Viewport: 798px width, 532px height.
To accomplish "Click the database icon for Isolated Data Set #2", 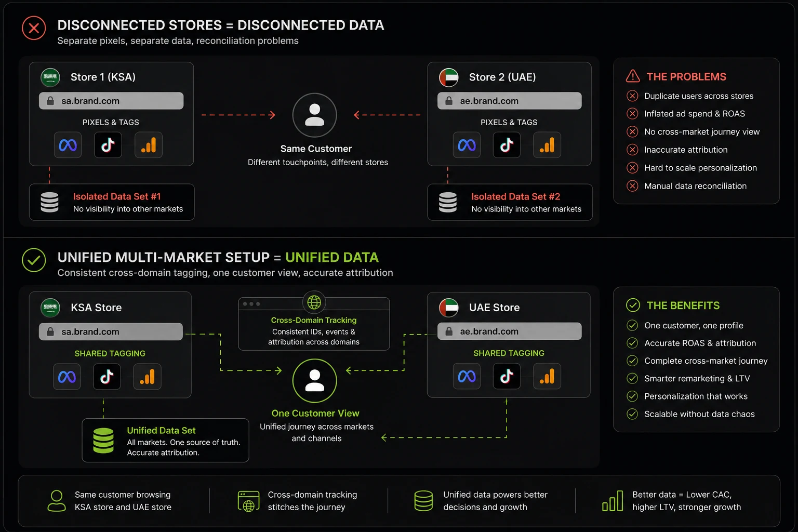I will (x=448, y=202).
